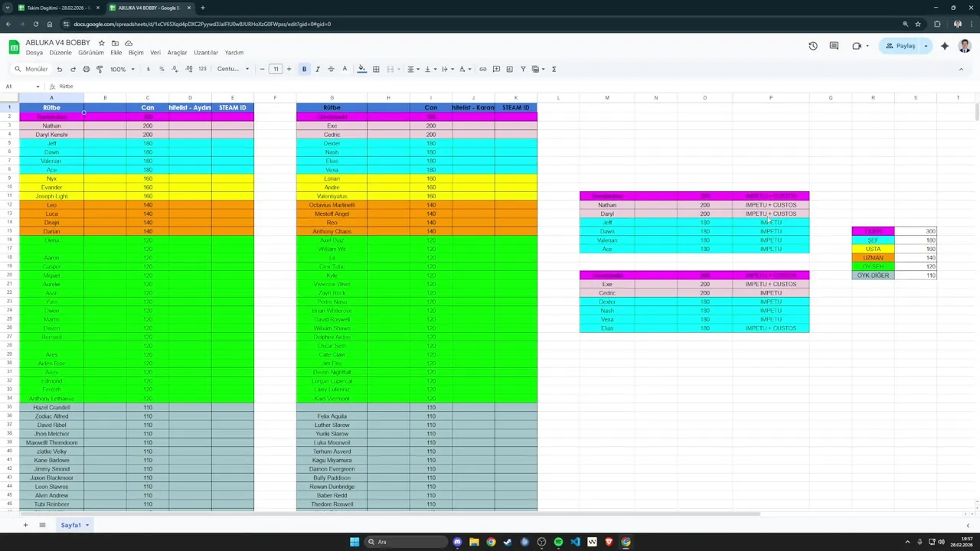Open Functions sigma icon
The image size is (980, 551).
point(554,69)
